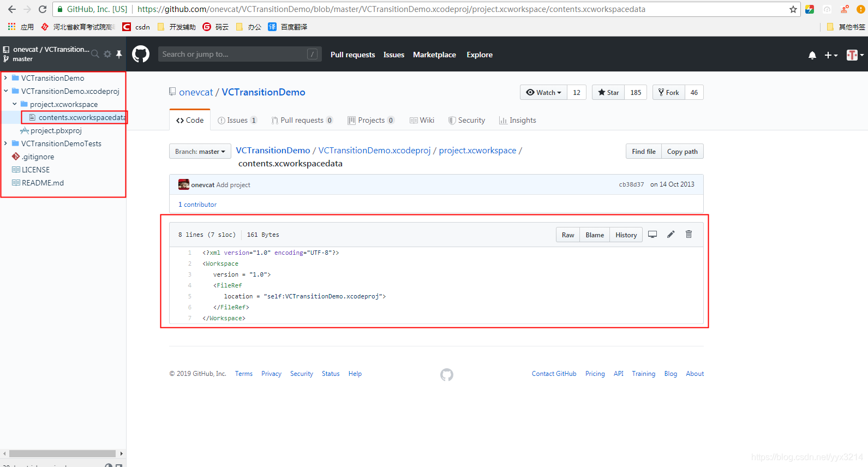This screenshot has height=467, width=868.
Task: Open the user avatar menu
Action: coord(855,55)
